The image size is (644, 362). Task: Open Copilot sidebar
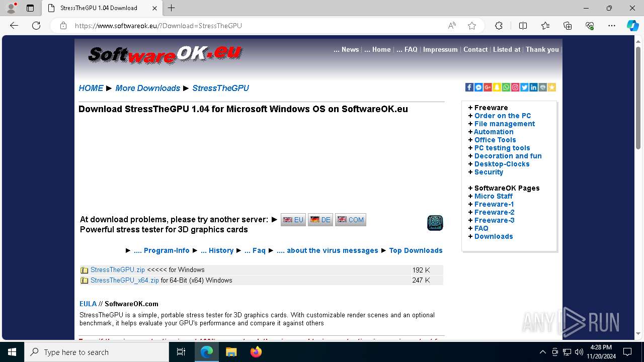coord(632,26)
